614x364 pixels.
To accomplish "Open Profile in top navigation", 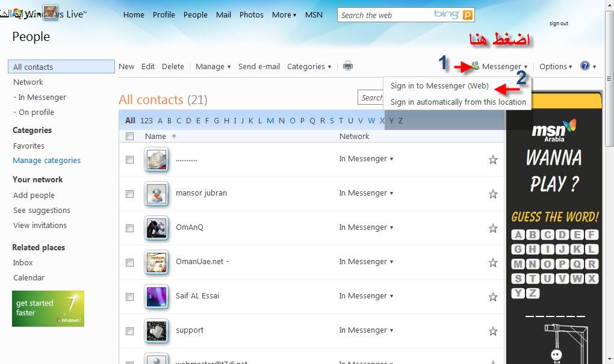I will pyautogui.click(x=164, y=15).
